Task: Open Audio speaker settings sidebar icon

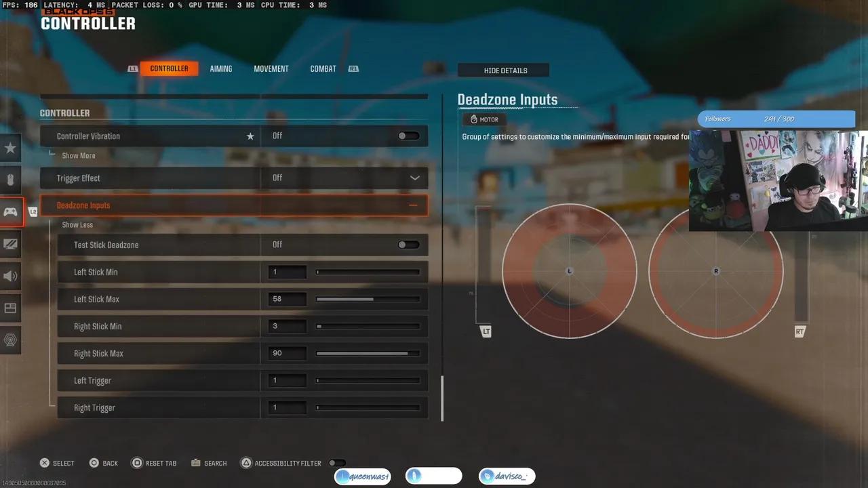Action: (10, 276)
